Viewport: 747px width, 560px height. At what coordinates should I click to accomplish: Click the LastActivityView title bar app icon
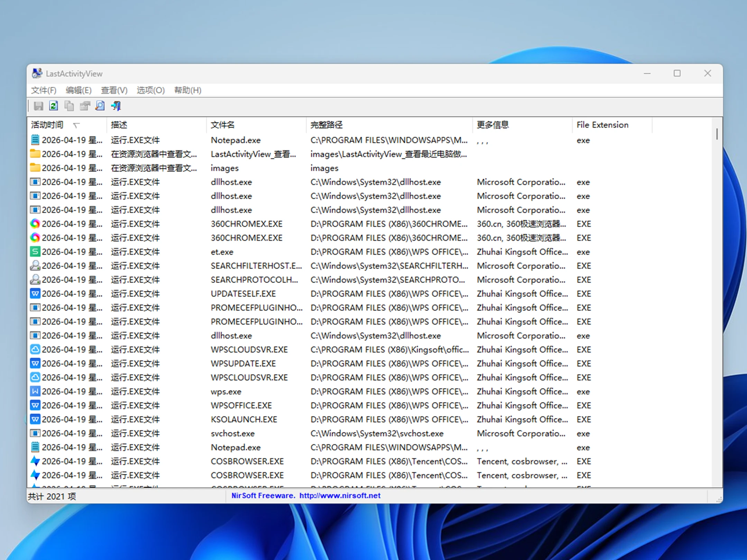[37, 73]
